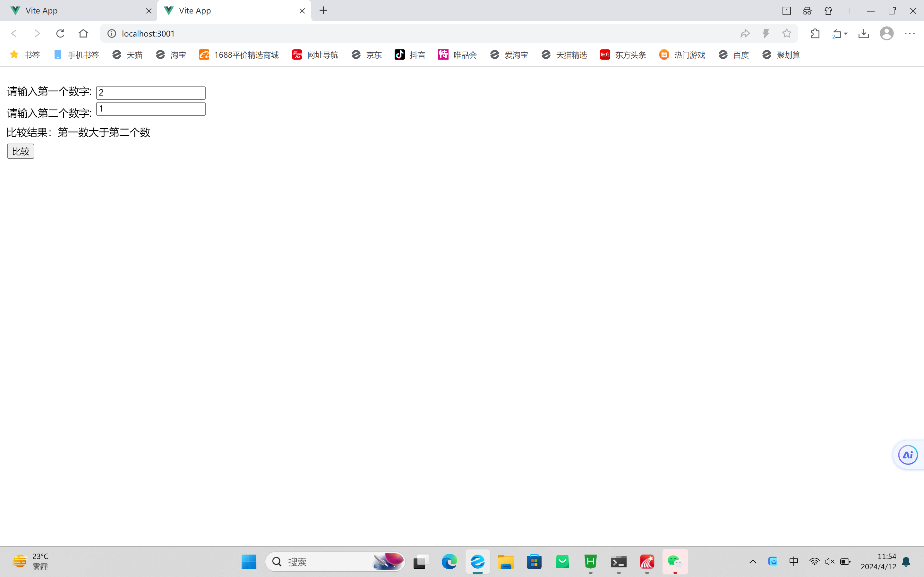The width and height of the screenshot is (924, 577).
Task: Click the 比较 compare button
Action: [x=21, y=151]
